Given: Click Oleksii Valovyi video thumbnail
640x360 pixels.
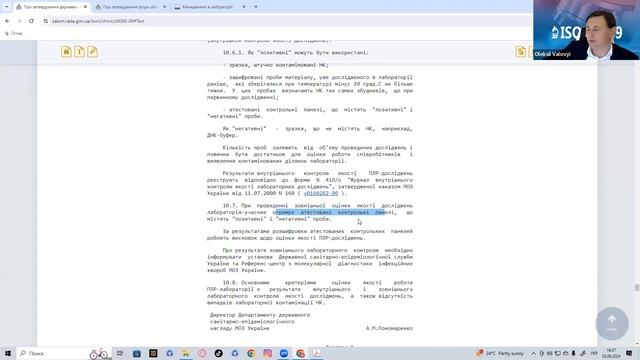Looking at the screenshot, I should (587, 30).
